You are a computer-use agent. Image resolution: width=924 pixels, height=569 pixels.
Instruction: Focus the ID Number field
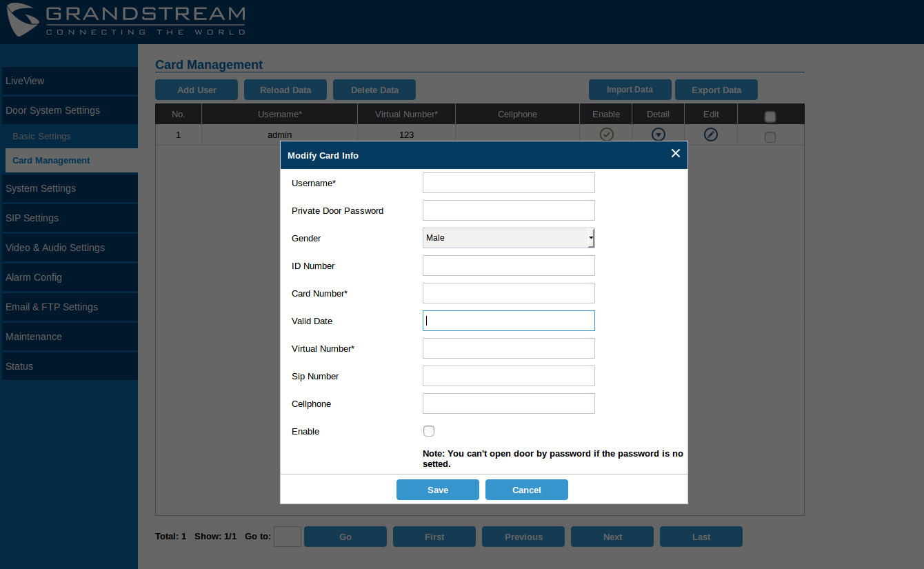[509, 266]
